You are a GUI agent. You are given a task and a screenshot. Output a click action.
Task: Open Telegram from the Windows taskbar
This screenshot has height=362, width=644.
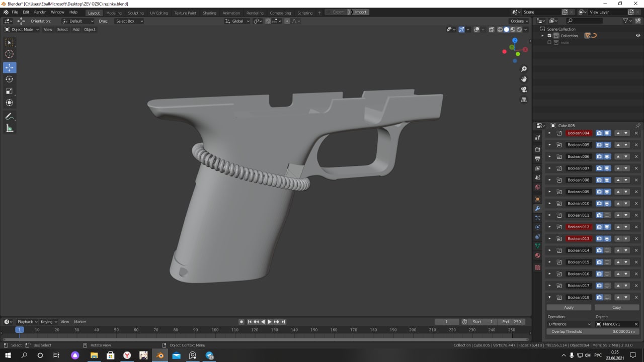pos(210,355)
